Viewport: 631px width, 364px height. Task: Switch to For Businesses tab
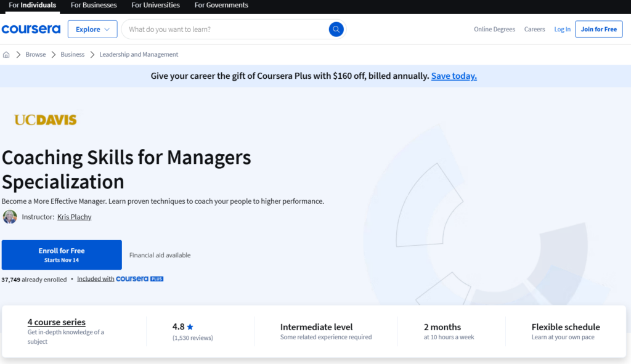94,5
